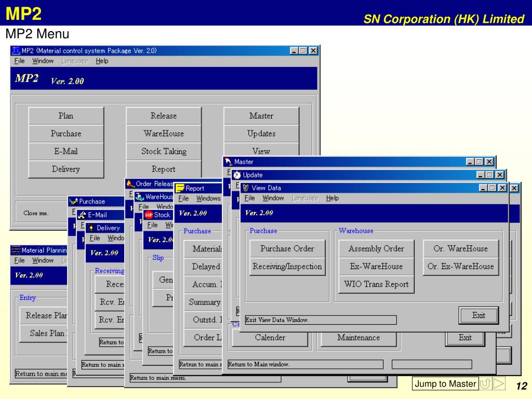Open the WIO Trans Report
This screenshot has width=532, height=399.
tap(376, 284)
